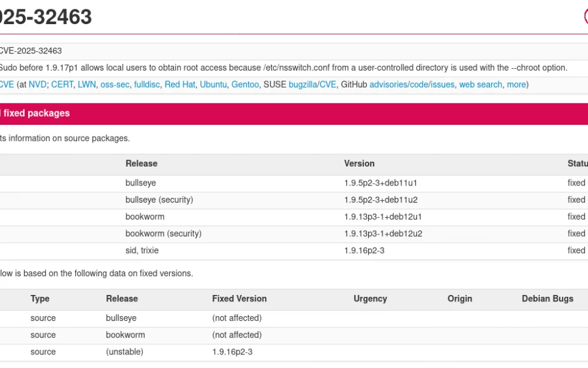The height and width of the screenshot is (368, 588).
Task: Click the "sid, trixie" release cell
Action: [142, 250]
